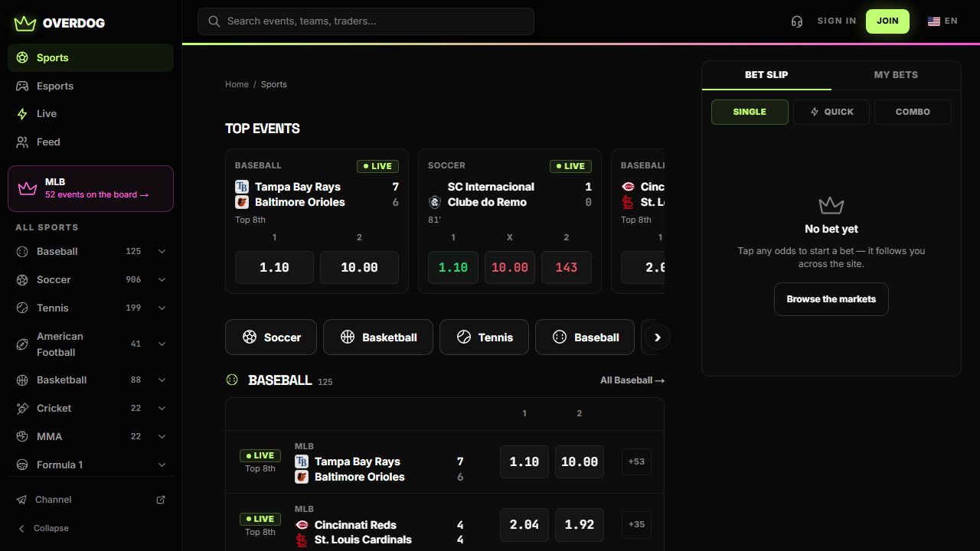
Task: Click the Feed people icon
Action: click(x=22, y=142)
